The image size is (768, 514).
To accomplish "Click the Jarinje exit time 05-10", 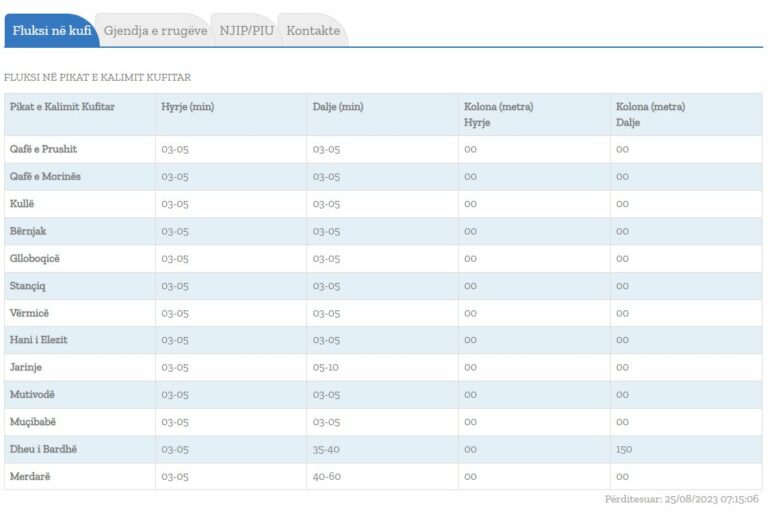I will (x=326, y=367).
